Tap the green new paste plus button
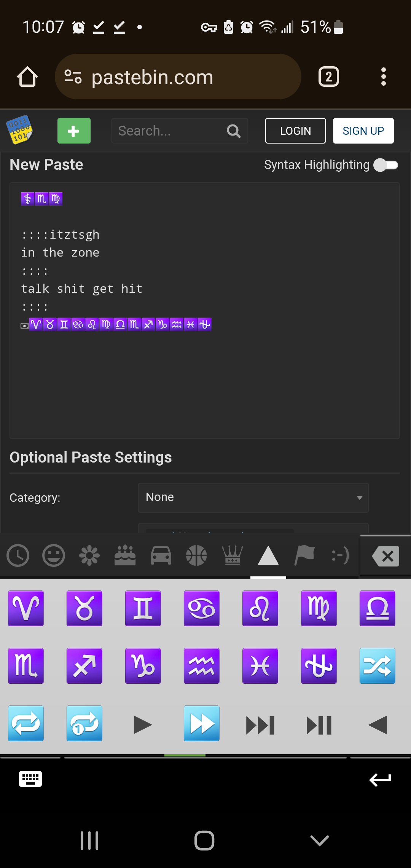Screen dimensions: 411x868 point(74,131)
